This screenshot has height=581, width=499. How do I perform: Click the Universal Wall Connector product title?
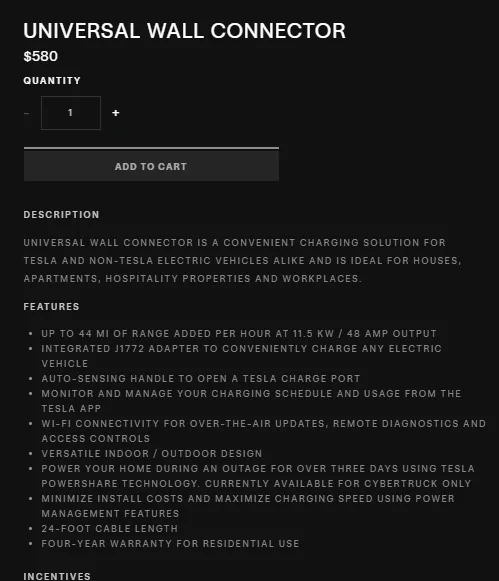(184, 30)
